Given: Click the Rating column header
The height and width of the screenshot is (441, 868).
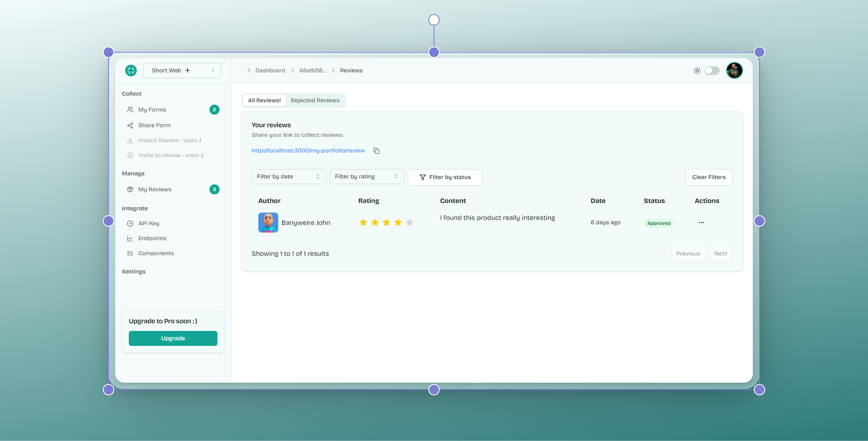Looking at the screenshot, I should click(x=369, y=201).
